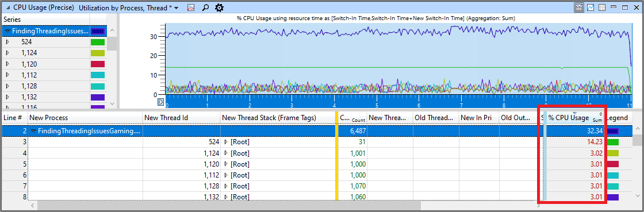Maximize the CPU Usage analysis panel
Screen dimensions: 644x212
(625, 7)
